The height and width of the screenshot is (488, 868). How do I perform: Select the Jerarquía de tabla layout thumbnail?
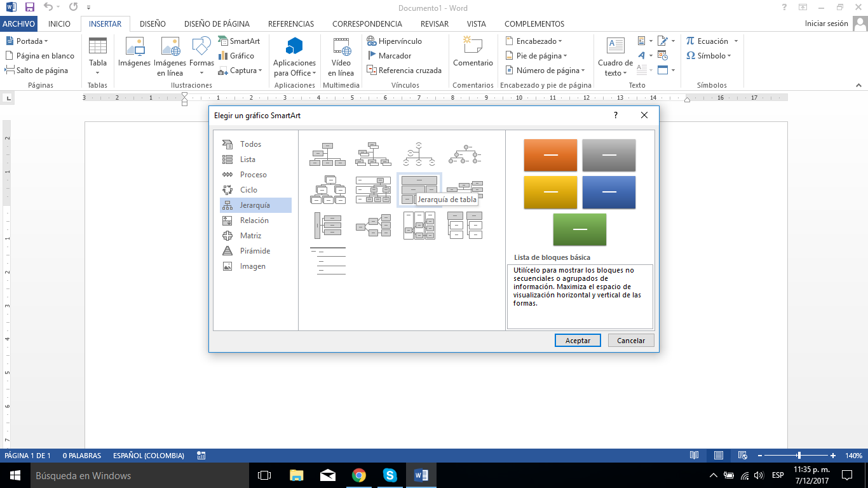(x=419, y=189)
